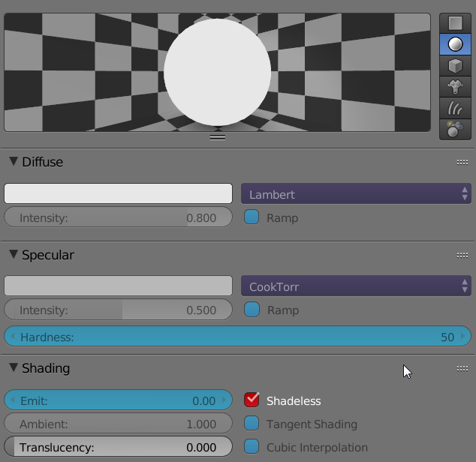Decrease Hardness with the left arrow
The height and width of the screenshot is (462, 476).
click(x=13, y=336)
